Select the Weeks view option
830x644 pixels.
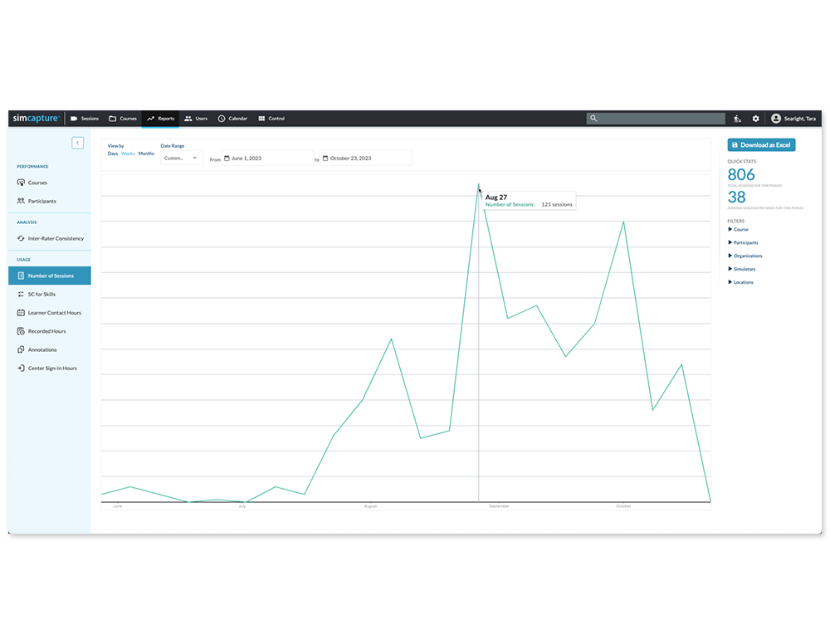[128, 154]
